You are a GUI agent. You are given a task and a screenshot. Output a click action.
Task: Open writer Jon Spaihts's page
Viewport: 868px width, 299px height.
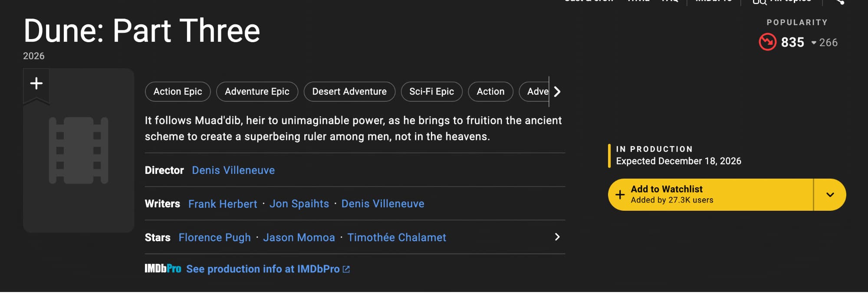[299, 204]
